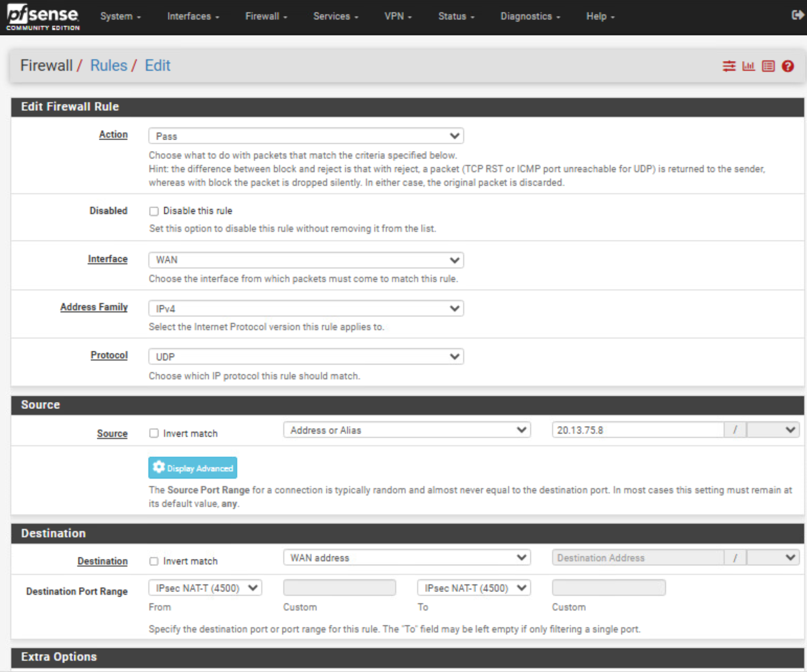The image size is (807, 672).
Task: Click the pfSense Community Edition logo
Action: coord(43,17)
